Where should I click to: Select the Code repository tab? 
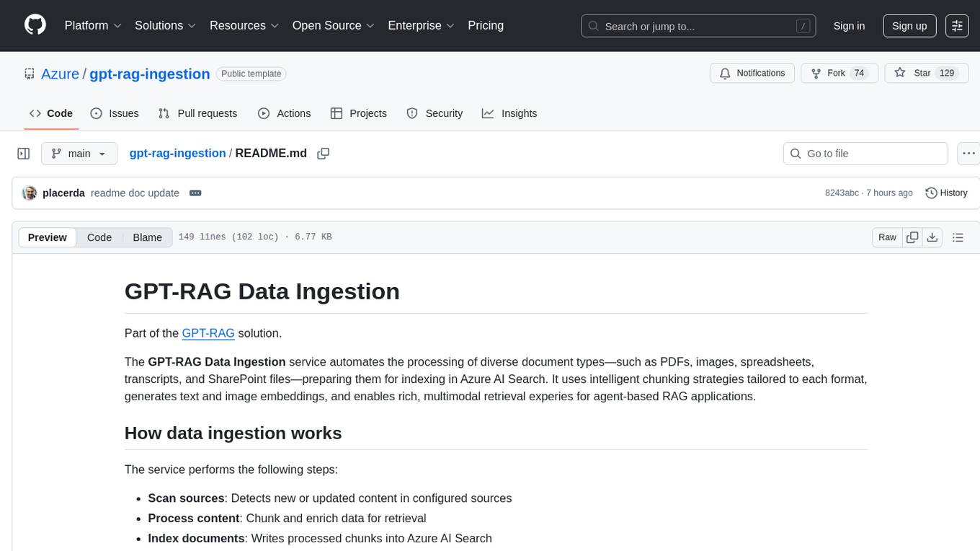(x=51, y=113)
